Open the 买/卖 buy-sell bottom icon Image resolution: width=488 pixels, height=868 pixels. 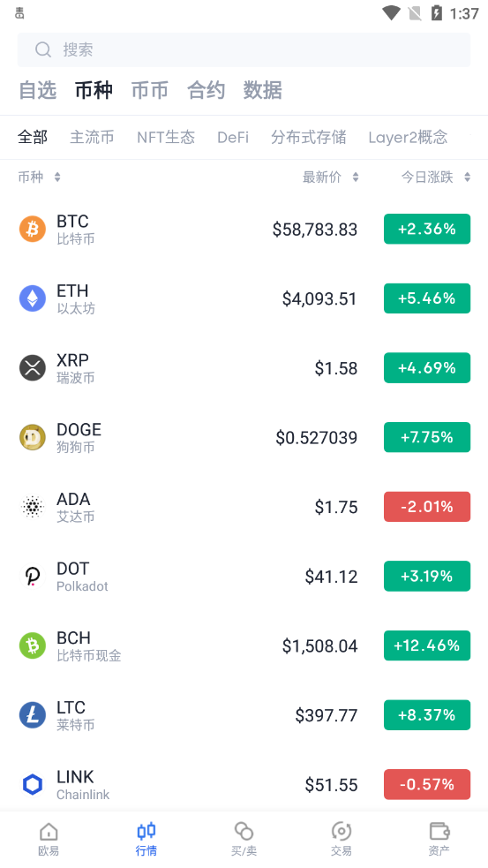coord(244,831)
